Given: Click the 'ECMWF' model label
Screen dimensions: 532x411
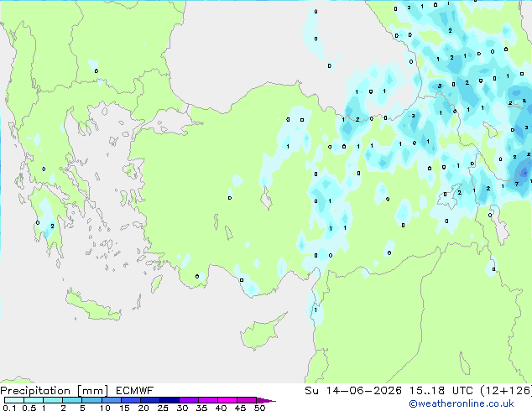Looking at the screenshot, I should [x=135, y=391].
